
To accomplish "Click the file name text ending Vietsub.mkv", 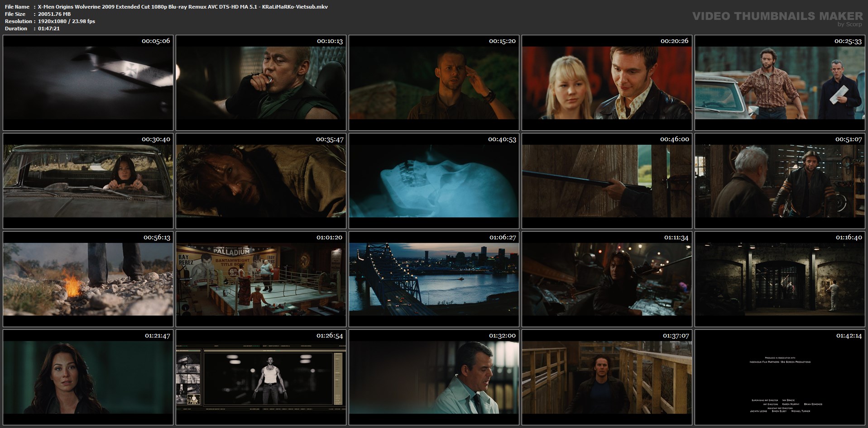I will point(183,7).
